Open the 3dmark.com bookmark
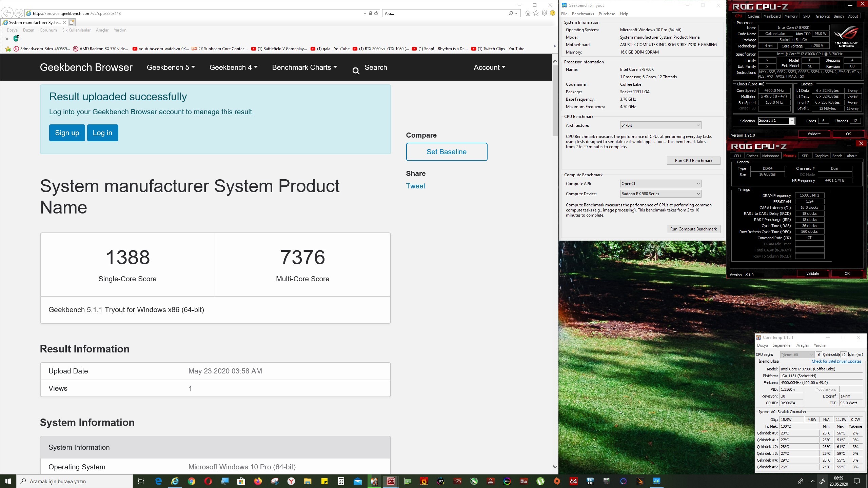 click(x=42, y=49)
